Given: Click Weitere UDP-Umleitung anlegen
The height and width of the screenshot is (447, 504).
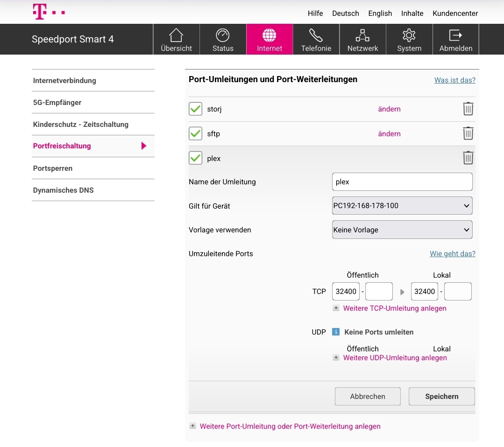Looking at the screenshot, I should coord(395,358).
